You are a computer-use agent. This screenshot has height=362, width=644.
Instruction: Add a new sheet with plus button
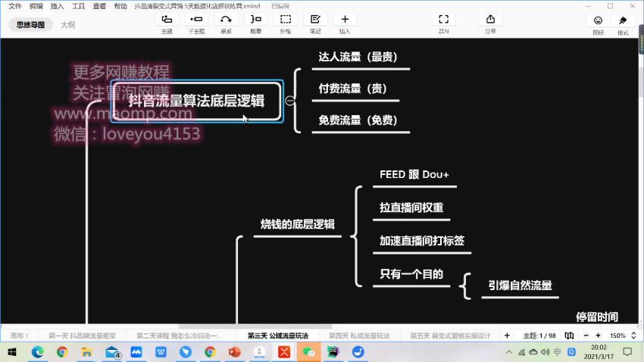(508, 335)
